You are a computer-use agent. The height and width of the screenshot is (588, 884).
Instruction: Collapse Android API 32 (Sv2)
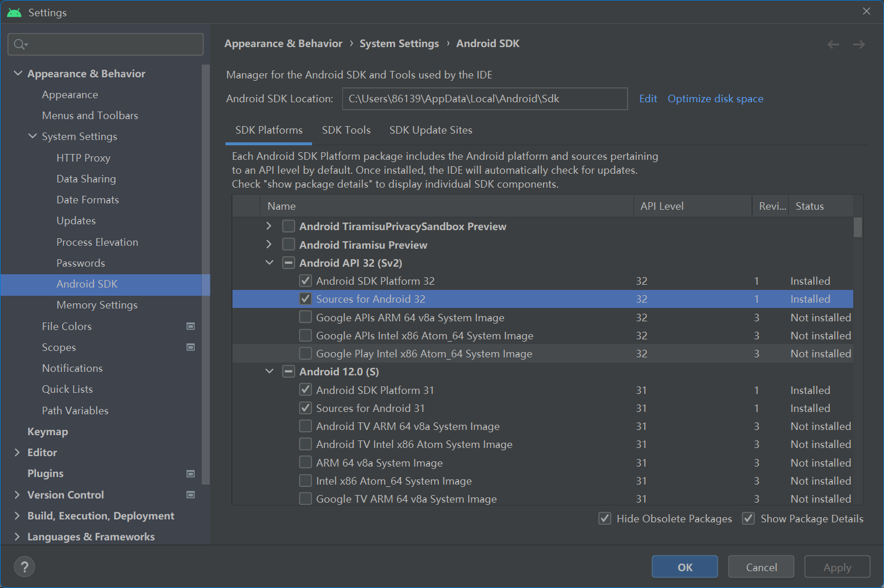269,263
